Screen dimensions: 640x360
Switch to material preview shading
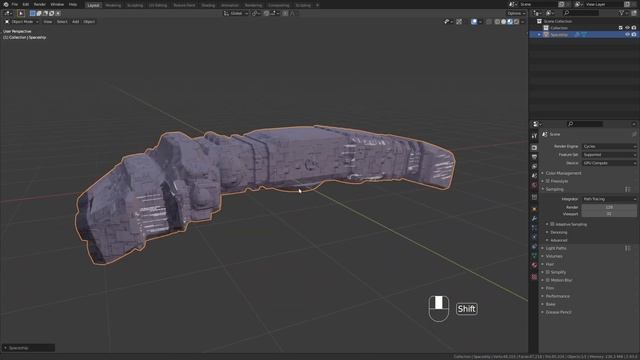click(x=510, y=22)
